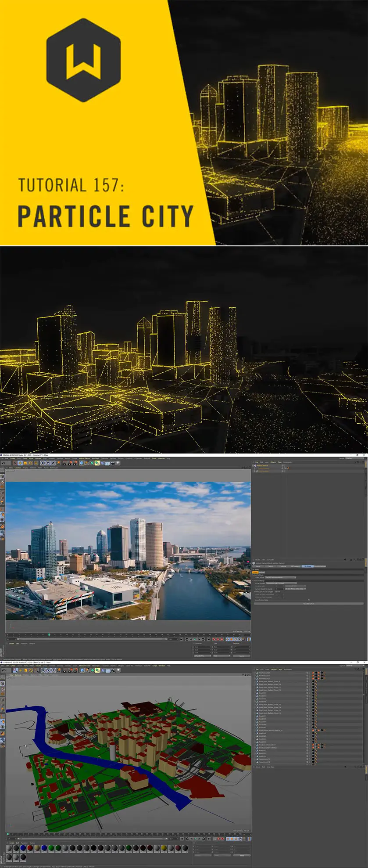Open the Layout dropdown in upper window
This screenshot has width=368, height=868.
(x=354, y=458)
